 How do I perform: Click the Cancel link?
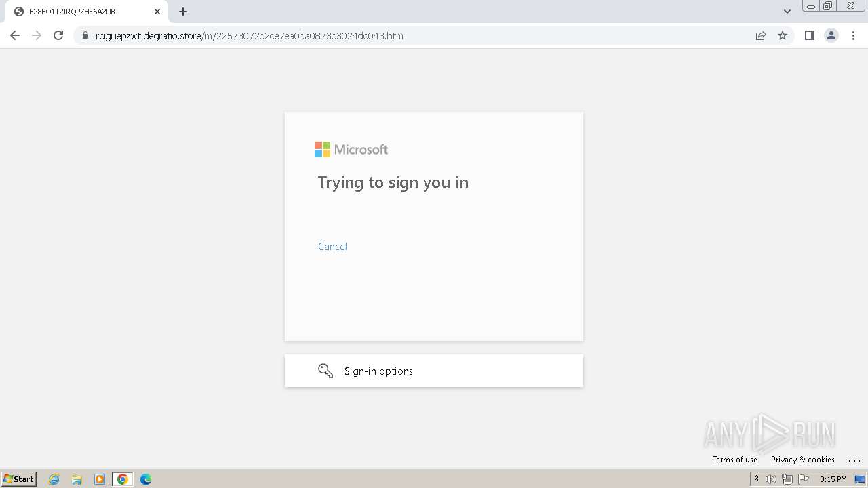pyautogui.click(x=332, y=247)
